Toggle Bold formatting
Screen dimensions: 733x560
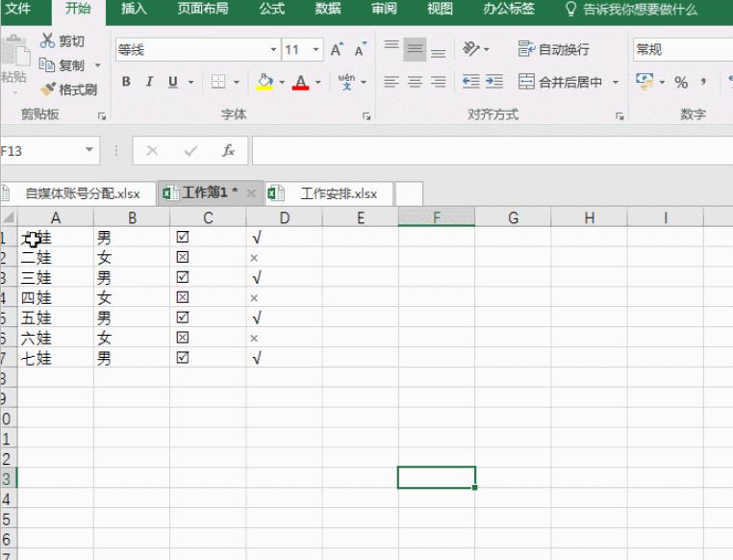[x=126, y=82]
